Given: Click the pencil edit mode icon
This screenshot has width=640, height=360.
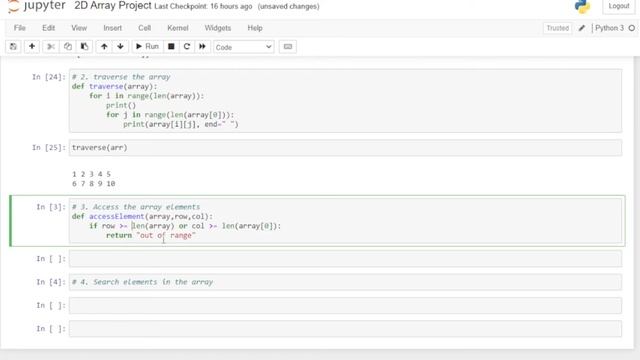Looking at the screenshot, I should (582, 28).
